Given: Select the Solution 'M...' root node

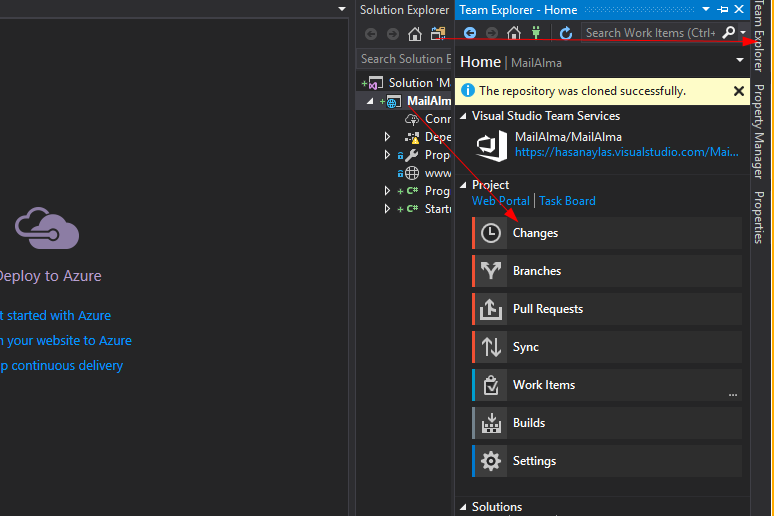Looking at the screenshot, I should (406, 82).
